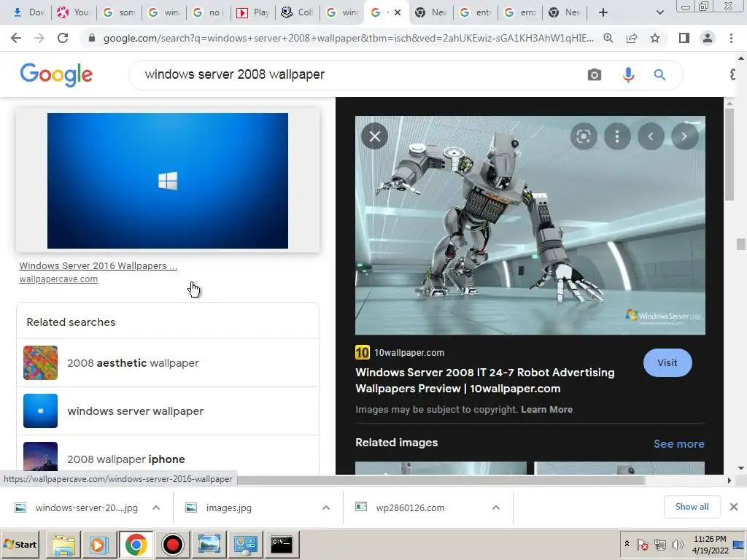
Task: Click the volume speaker tray icon
Action: (676, 544)
